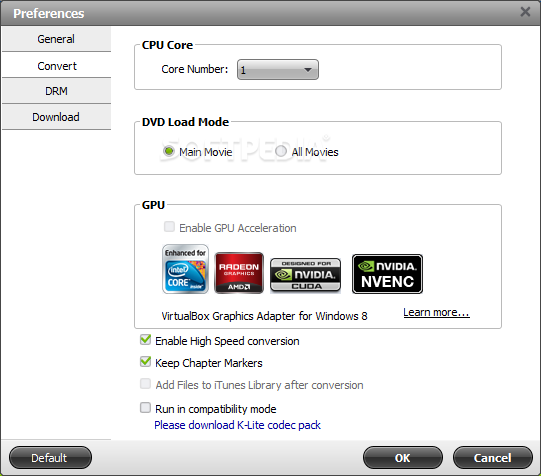Click the NVIDIA NVENC badge
The height and width of the screenshot is (476, 541).
click(x=387, y=274)
